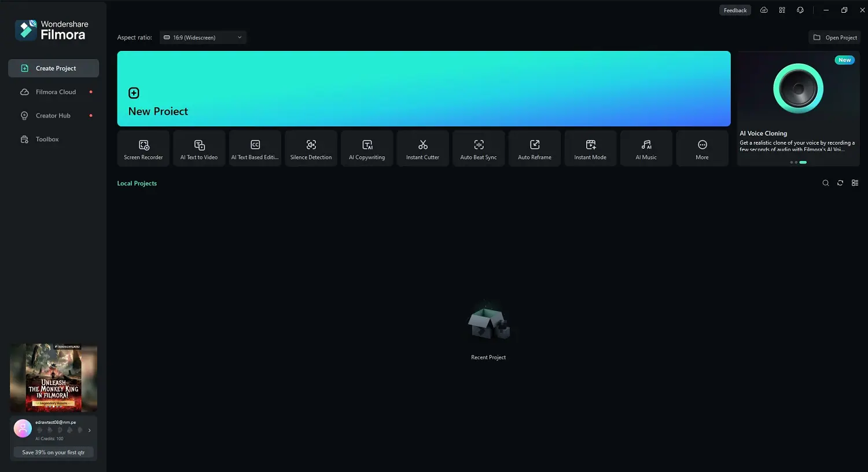Click the Recent Project placeholder label

pyautogui.click(x=488, y=357)
